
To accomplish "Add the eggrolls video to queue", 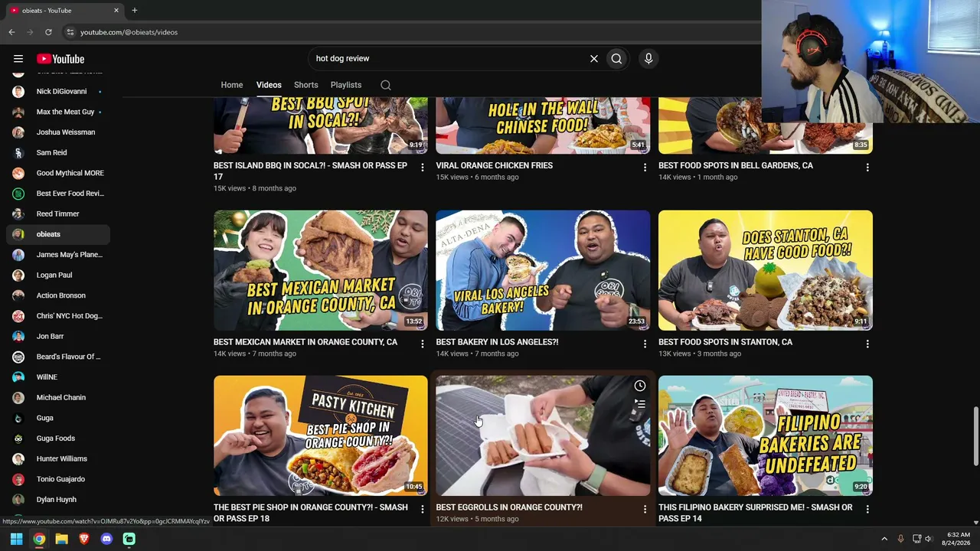I will [640, 403].
